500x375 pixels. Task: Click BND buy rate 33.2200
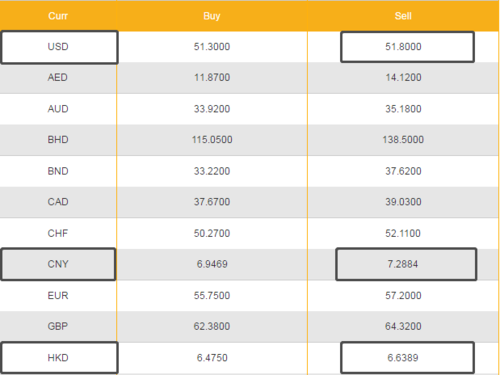tap(212, 171)
